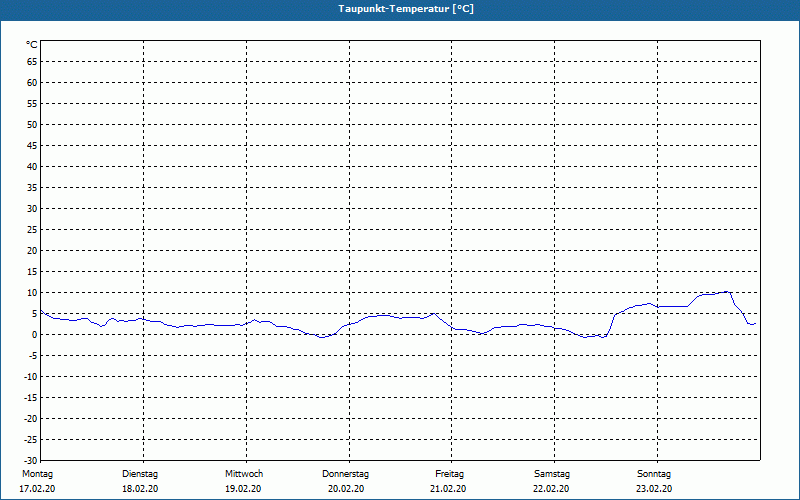Click the y-axis value 65
The image size is (800, 500).
click(32, 62)
